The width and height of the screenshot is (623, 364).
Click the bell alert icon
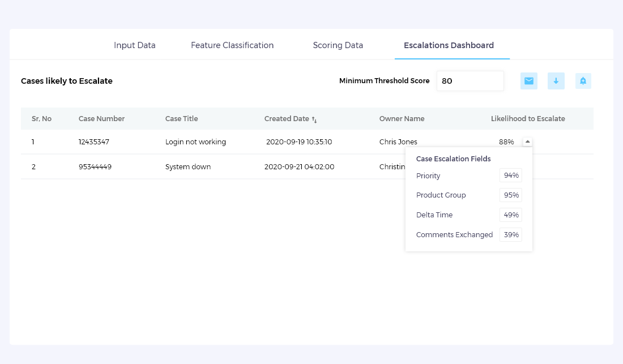[583, 81]
